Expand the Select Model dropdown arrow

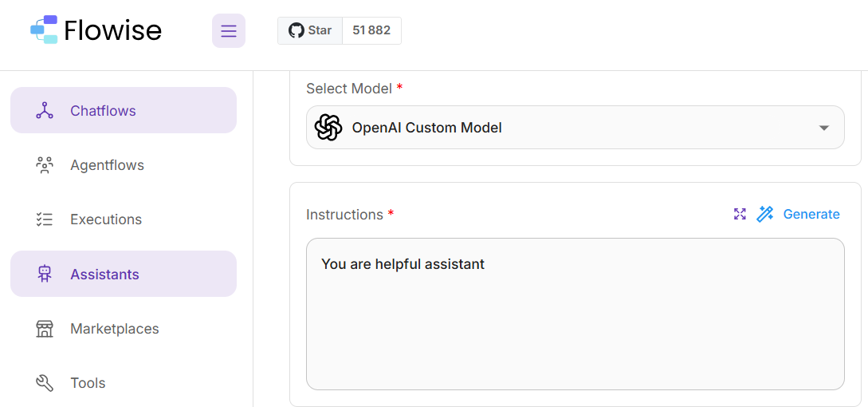click(x=824, y=128)
